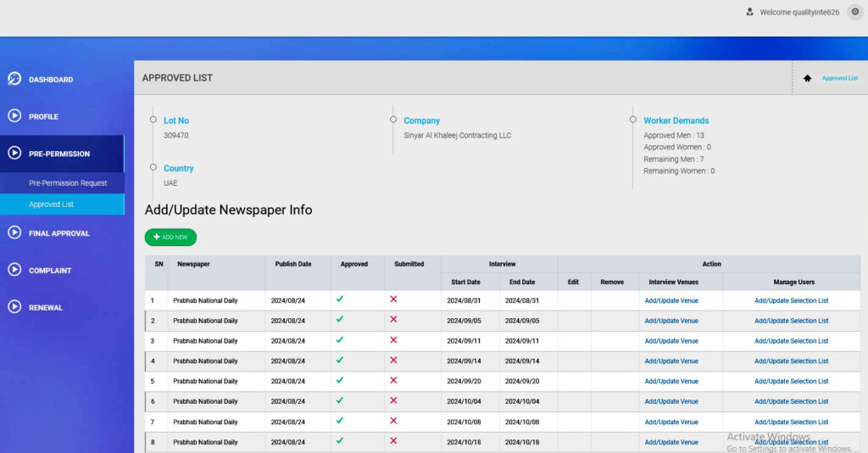Viewport: 868px width, 453px height.
Task: Open Add/Update Selection List for row 5
Action: click(791, 382)
